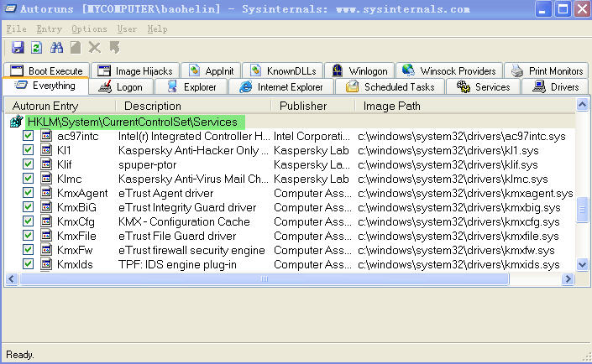
Task: Open the Explorer tab
Action: click(x=191, y=87)
